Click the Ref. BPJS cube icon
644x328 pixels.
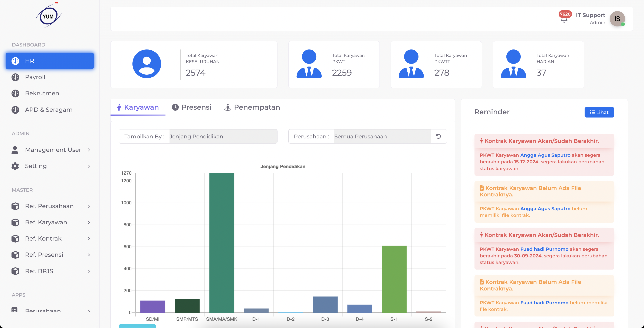click(15, 271)
